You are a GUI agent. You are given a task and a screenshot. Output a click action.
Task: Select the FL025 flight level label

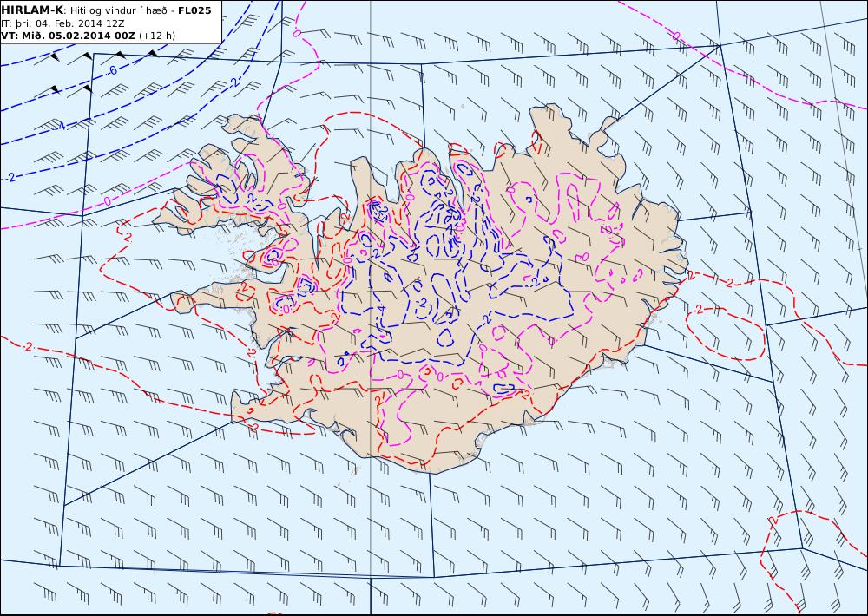(194, 10)
